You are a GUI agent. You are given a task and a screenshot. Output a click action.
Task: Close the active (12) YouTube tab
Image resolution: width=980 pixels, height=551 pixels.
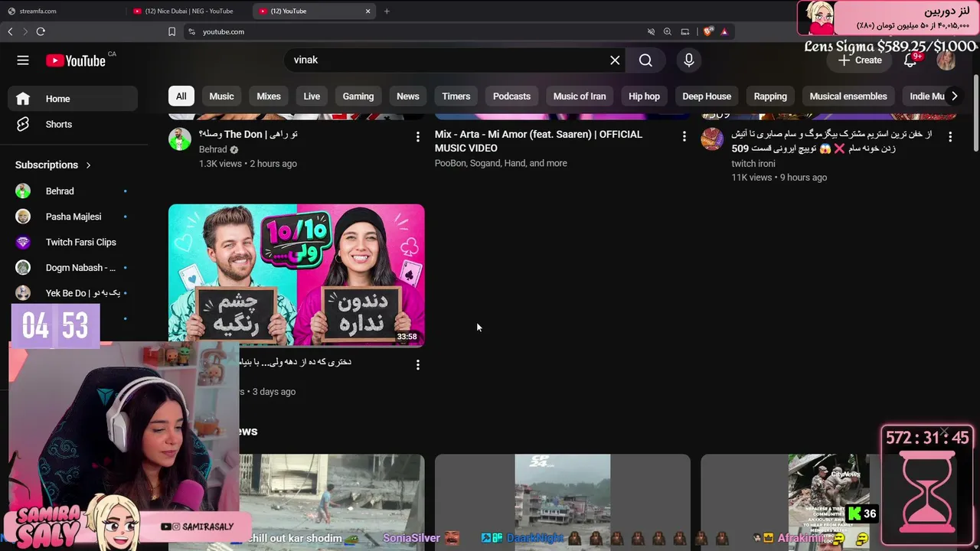click(x=367, y=11)
